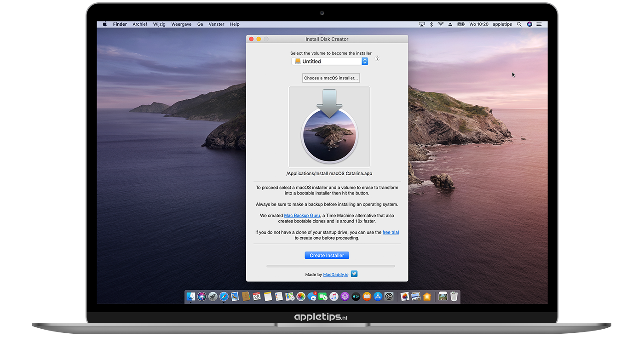Click the Wo 10:20 clock

[479, 24]
